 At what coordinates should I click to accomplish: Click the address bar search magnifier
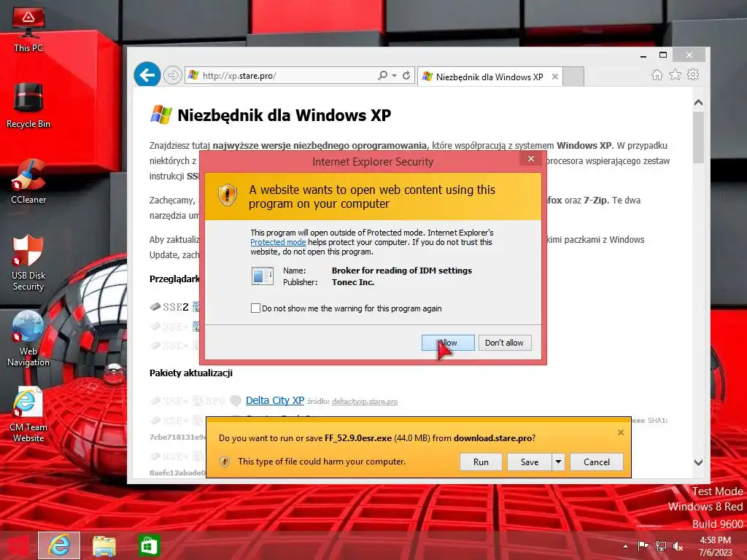(x=382, y=75)
